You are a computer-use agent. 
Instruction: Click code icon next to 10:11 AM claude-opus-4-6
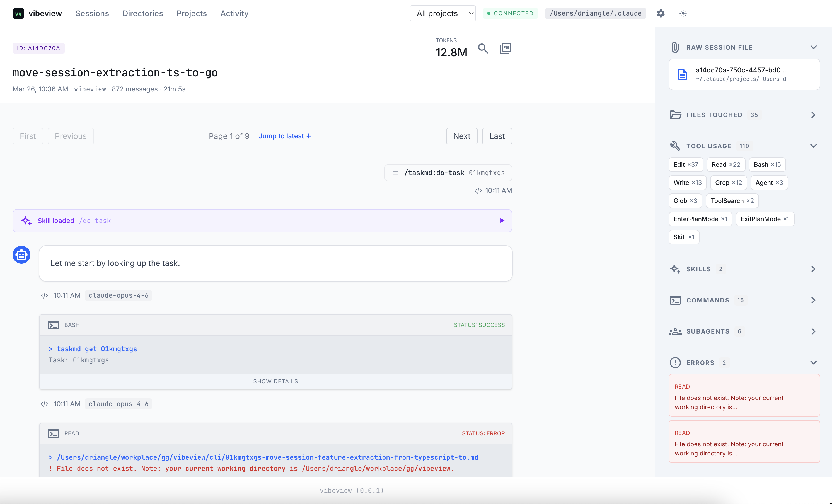pyautogui.click(x=44, y=296)
